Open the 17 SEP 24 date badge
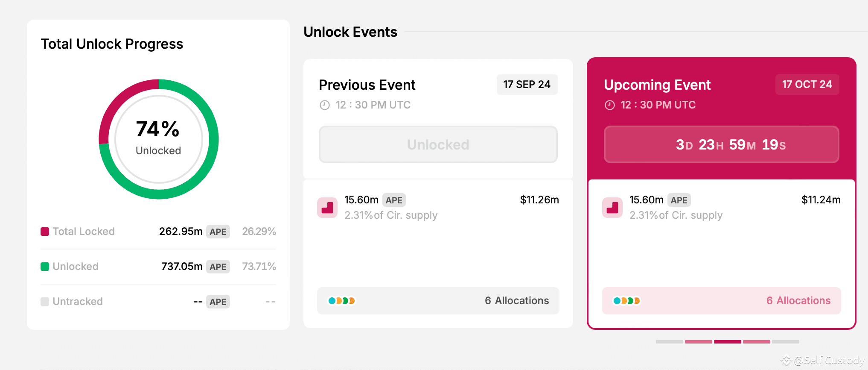The width and height of the screenshot is (868, 370). (527, 85)
